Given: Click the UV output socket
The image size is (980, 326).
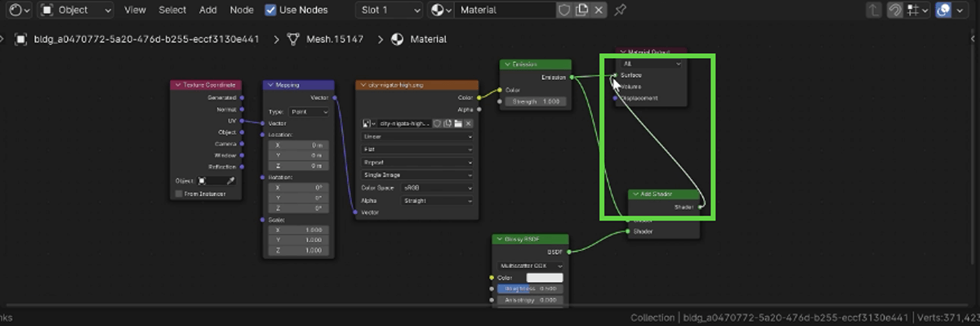Looking at the screenshot, I should [x=242, y=120].
